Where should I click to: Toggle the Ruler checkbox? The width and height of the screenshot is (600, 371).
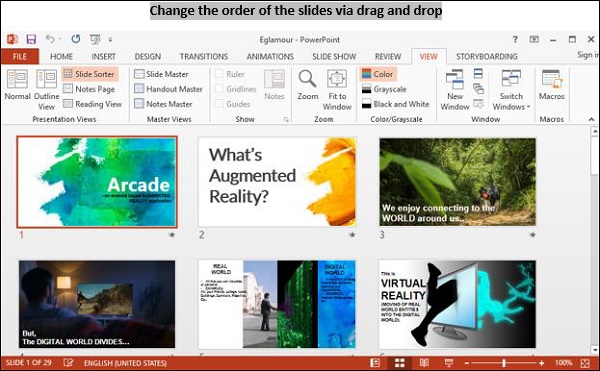[219, 74]
